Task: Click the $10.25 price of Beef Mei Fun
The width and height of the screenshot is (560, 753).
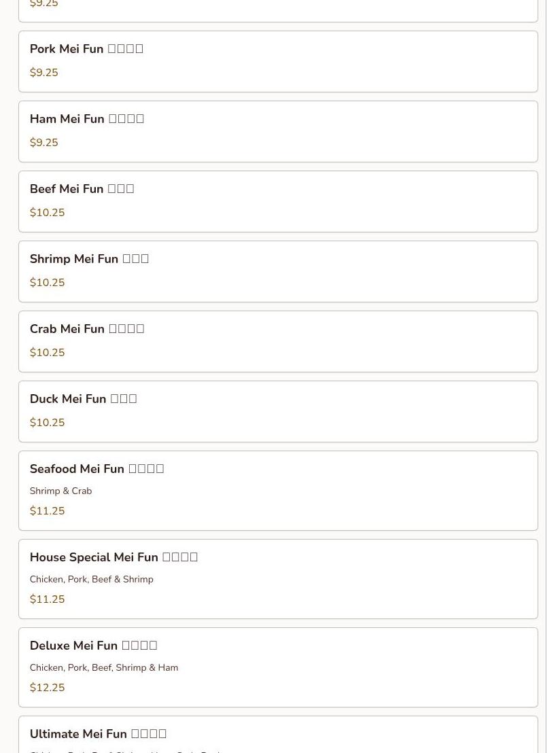Action: coord(47,213)
